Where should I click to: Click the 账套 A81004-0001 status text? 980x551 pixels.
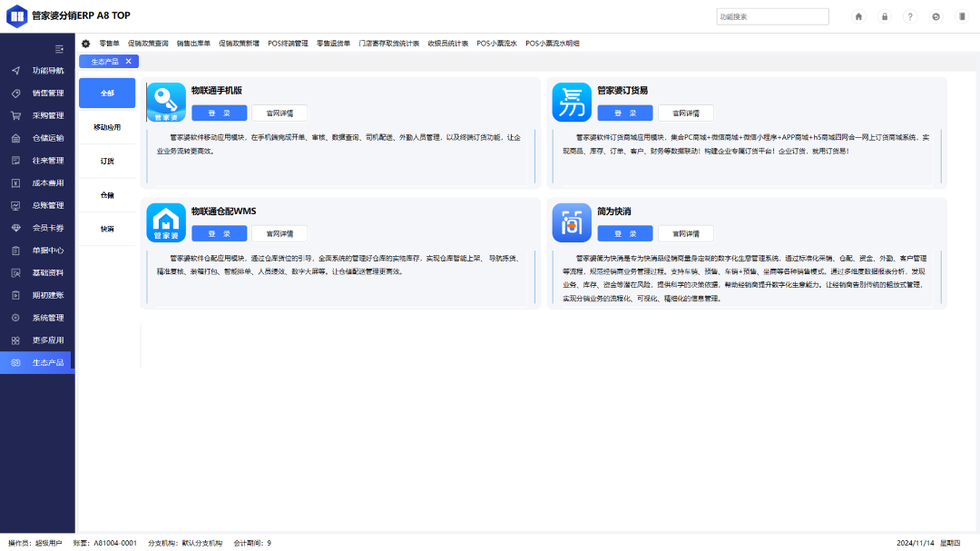tap(105, 544)
